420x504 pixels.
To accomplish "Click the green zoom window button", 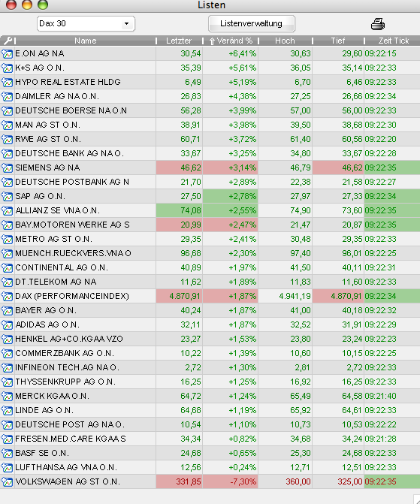I will pos(43,5).
